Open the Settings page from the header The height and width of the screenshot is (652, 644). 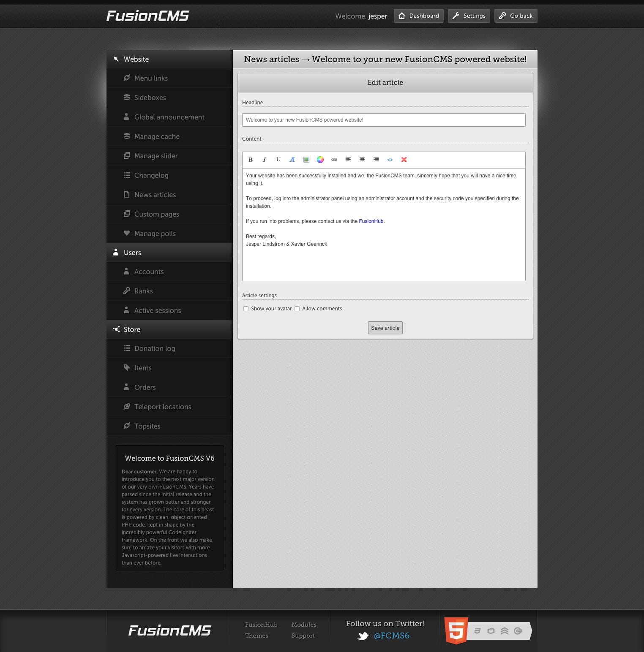click(469, 16)
